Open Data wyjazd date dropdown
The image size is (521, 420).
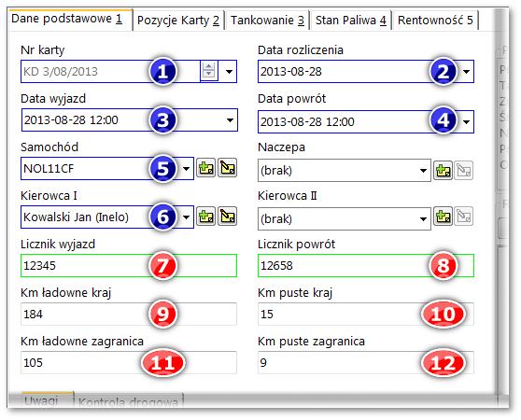[x=230, y=119]
